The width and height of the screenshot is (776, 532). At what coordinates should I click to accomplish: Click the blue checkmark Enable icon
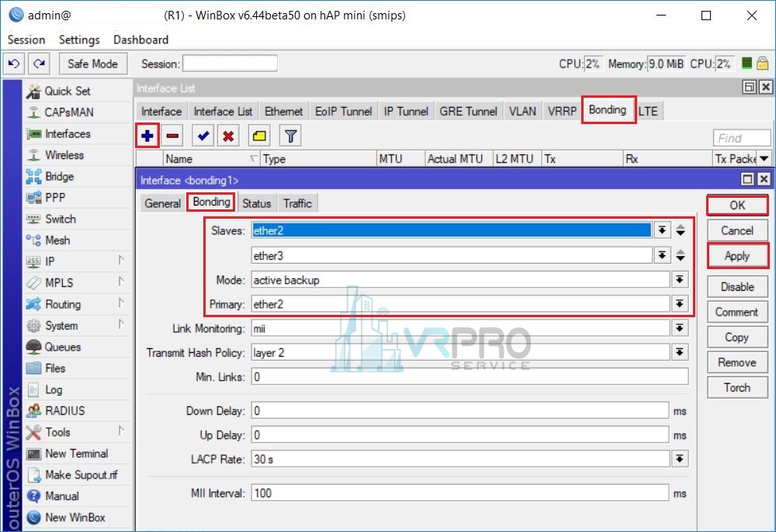coord(203,136)
